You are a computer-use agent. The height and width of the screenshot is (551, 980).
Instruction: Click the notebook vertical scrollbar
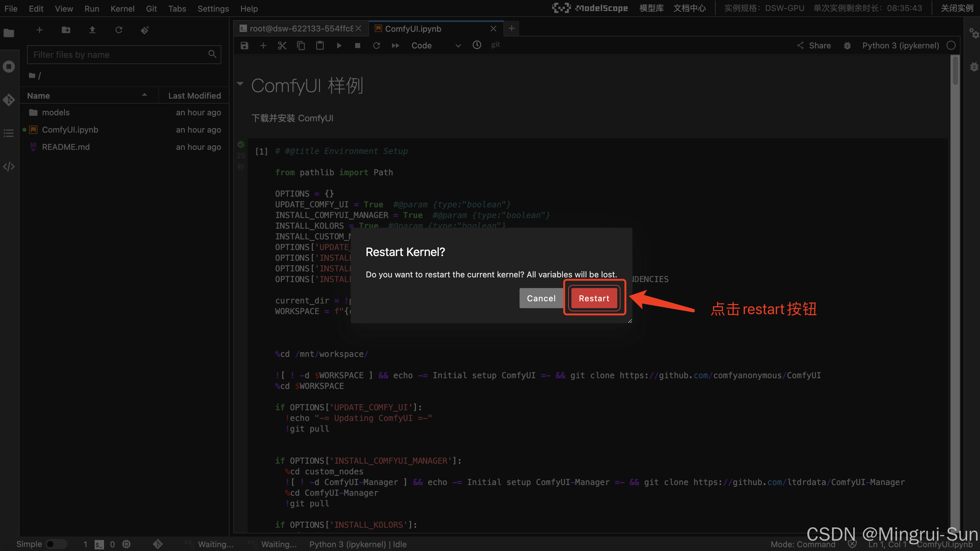point(955,70)
